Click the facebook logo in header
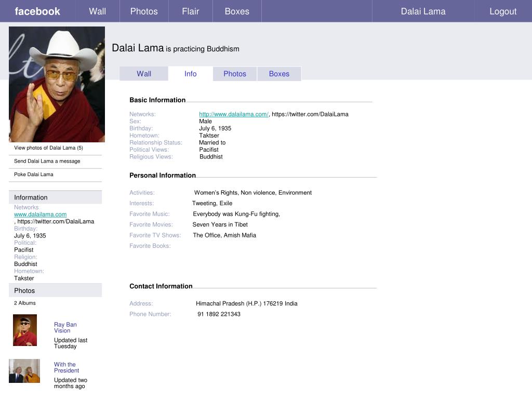The image size is (532, 399). tap(37, 11)
